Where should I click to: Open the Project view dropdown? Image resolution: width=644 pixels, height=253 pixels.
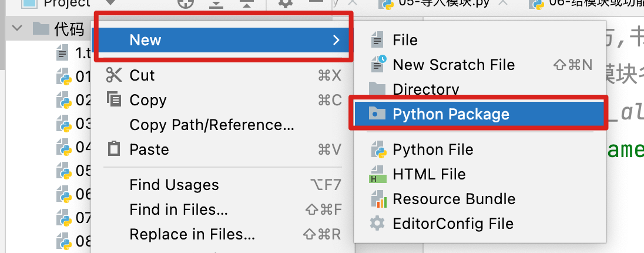point(110,4)
